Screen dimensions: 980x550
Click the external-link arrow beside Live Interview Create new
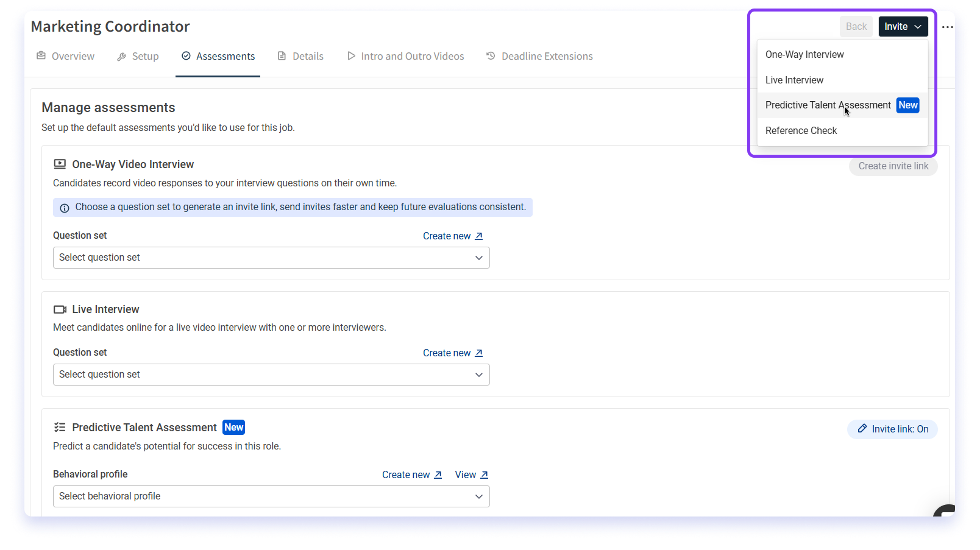(479, 353)
